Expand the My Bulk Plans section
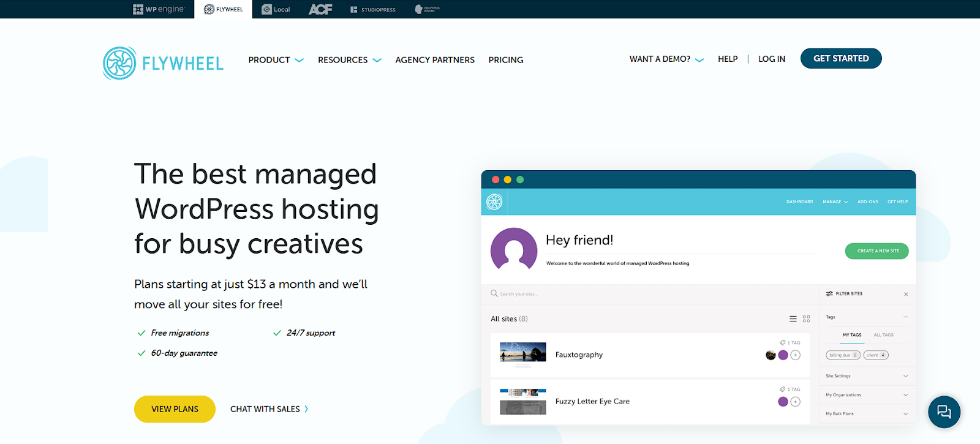The height and width of the screenshot is (444, 980). click(867, 414)
